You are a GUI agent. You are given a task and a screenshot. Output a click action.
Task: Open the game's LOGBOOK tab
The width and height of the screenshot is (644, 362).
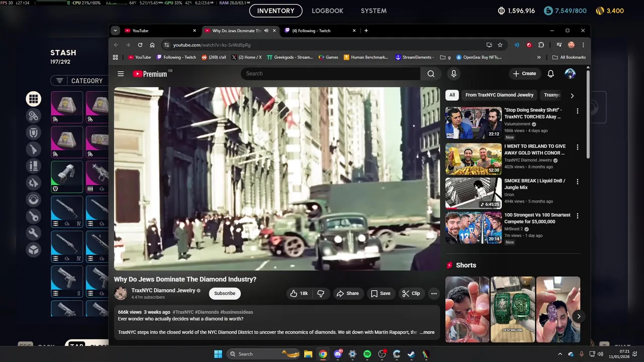click(328, 11)
